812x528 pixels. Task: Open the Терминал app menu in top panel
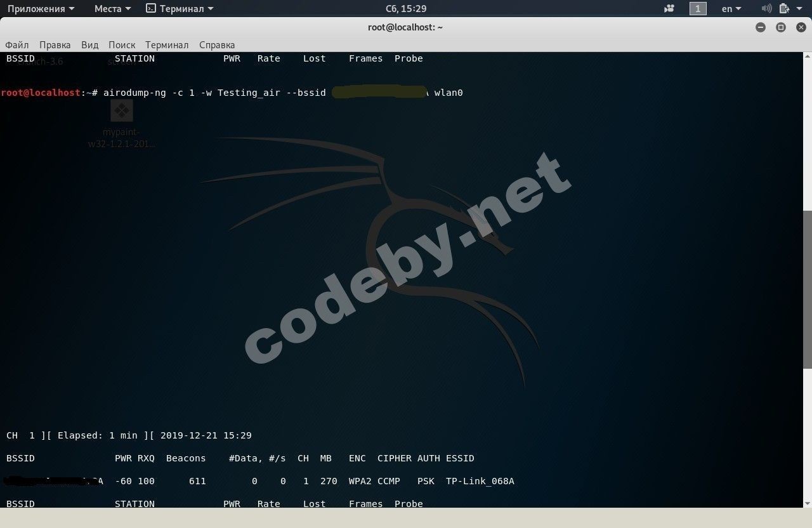[x=180, y=8]
